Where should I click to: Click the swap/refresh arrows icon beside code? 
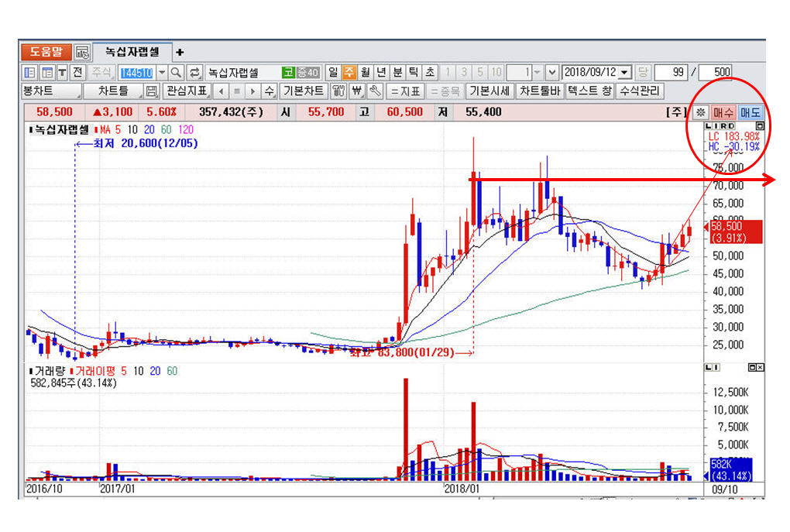(195, 72)
